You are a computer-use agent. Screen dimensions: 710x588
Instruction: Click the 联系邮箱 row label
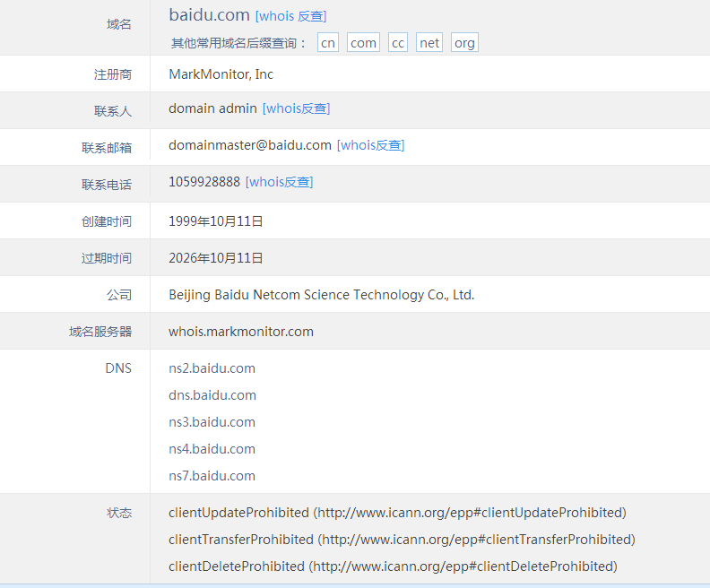tap(107, 148)
